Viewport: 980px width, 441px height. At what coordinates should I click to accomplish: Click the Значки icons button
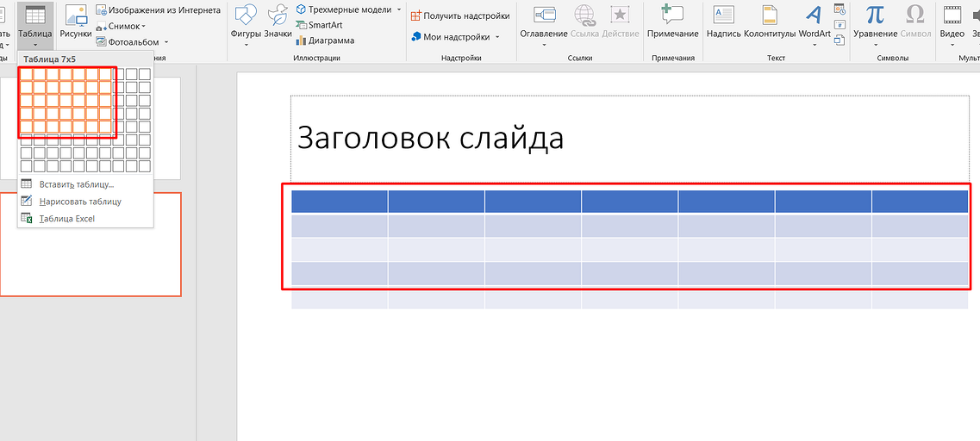(x=278, y=21)
